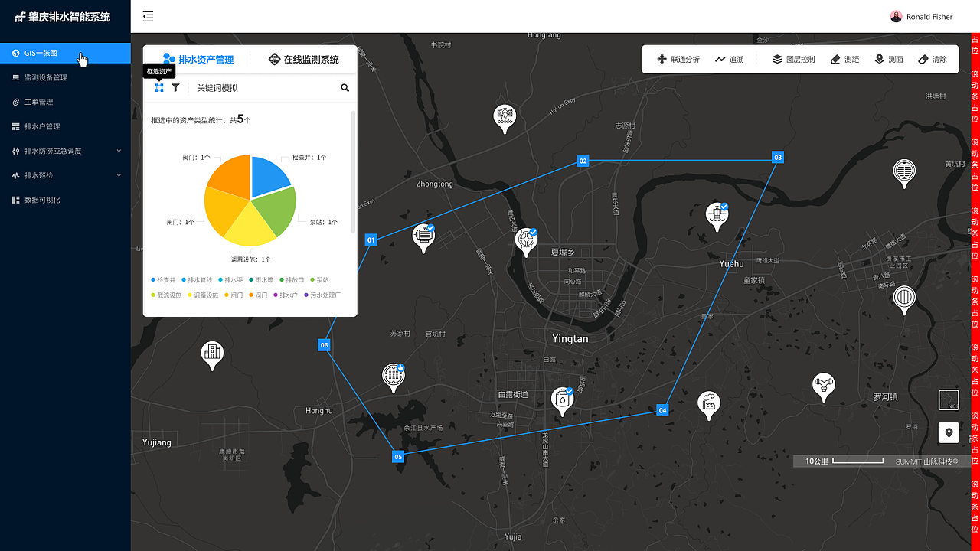Open 监测设备管理 menu item

point(65,77)
